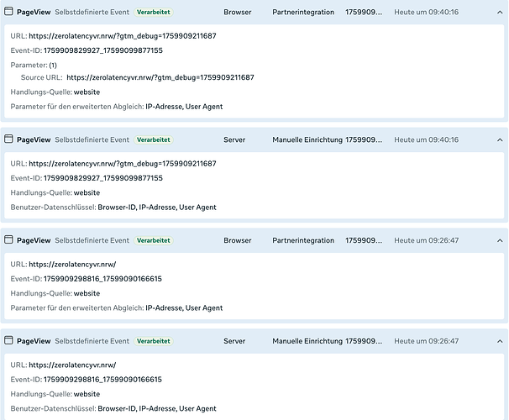
Task: Click the Verarbeitet badge on the 09:26:47 Browser event
Action: point(153,240)
